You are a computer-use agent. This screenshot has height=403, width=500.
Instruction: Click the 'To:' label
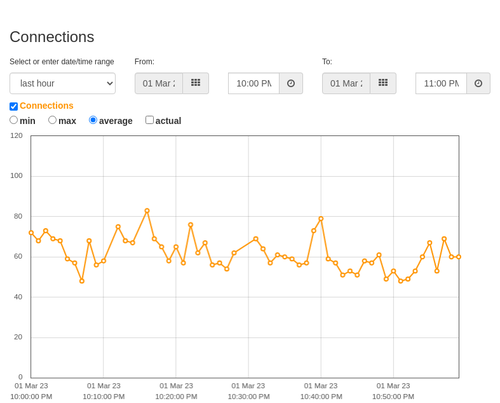pyautogui.click(x=327, y=62)
